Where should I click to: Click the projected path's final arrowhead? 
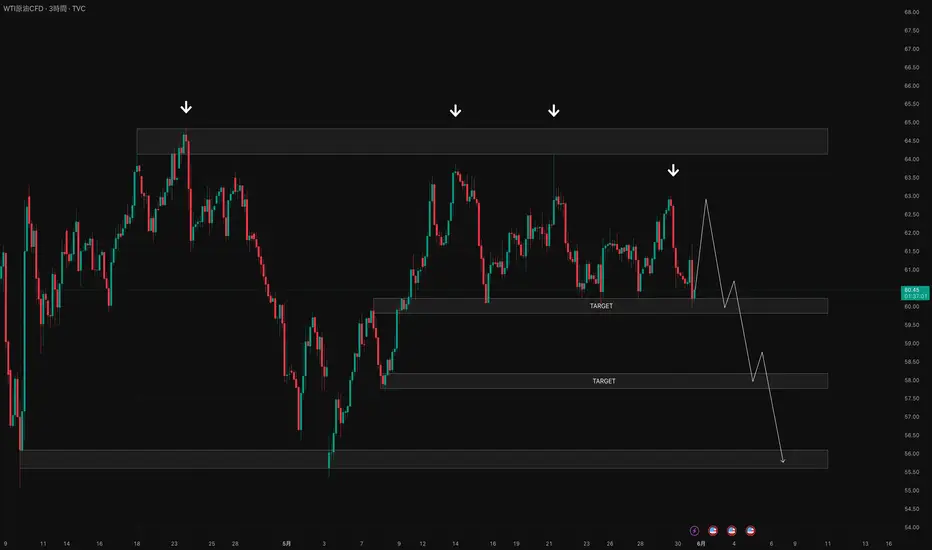(x=783, y=461)
